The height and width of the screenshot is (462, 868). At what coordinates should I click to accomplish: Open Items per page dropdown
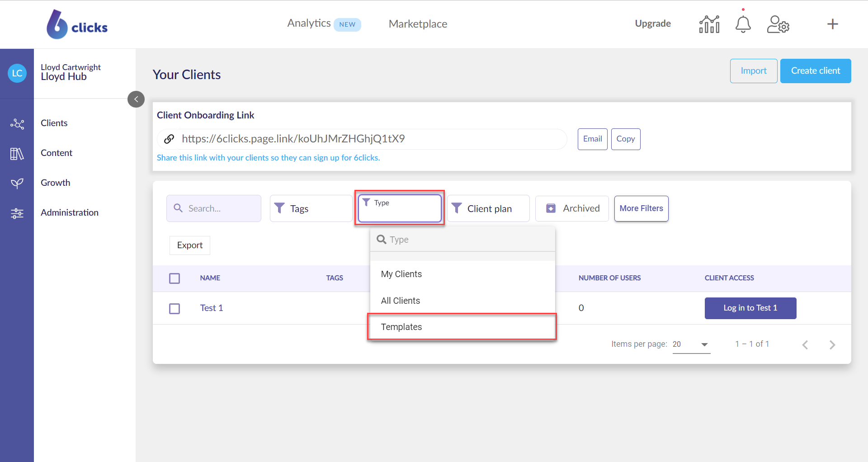click(691, 344)
